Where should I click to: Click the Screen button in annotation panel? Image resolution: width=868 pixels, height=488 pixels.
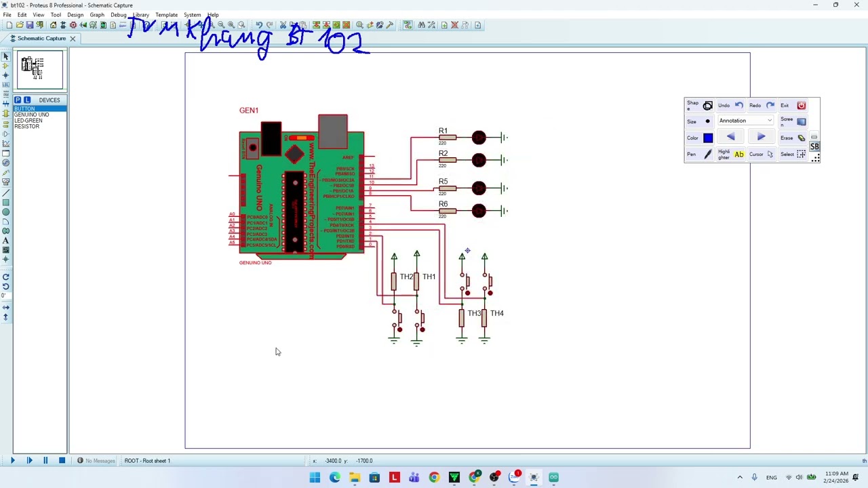[793, 121]
